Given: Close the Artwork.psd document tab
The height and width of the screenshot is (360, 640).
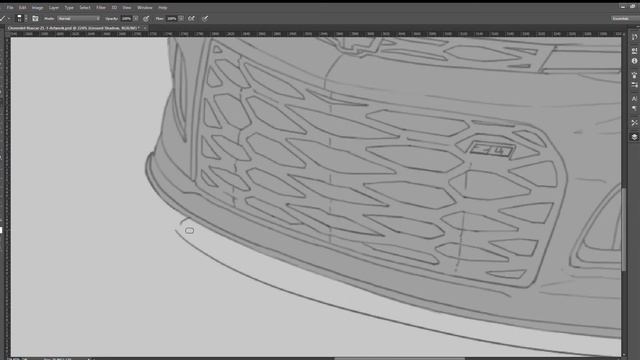Looking at the screenshot, I should coord(145,28).
